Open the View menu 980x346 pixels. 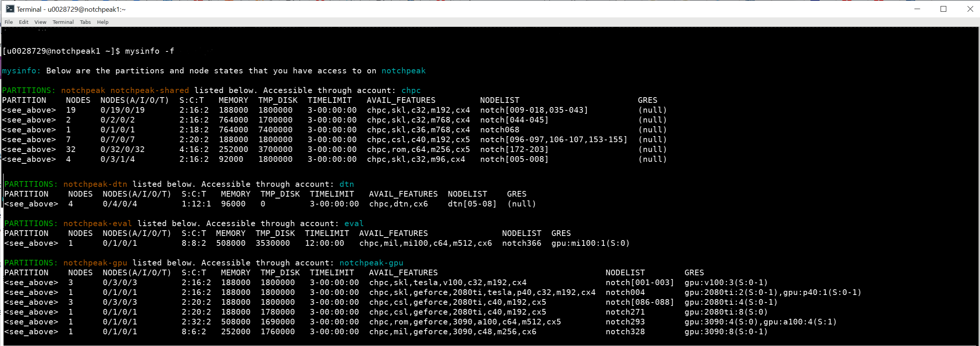(x=41, y=22)
